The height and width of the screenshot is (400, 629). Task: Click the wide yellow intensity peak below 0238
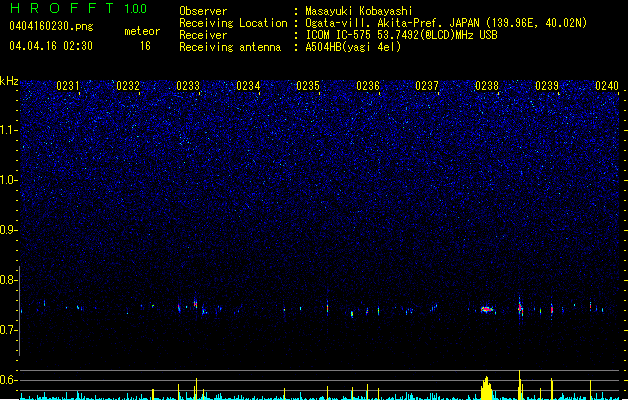486,388
